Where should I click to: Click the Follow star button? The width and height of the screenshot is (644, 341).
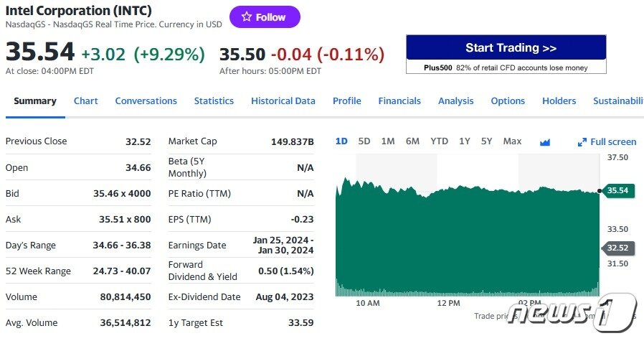(x=265, y=17)
